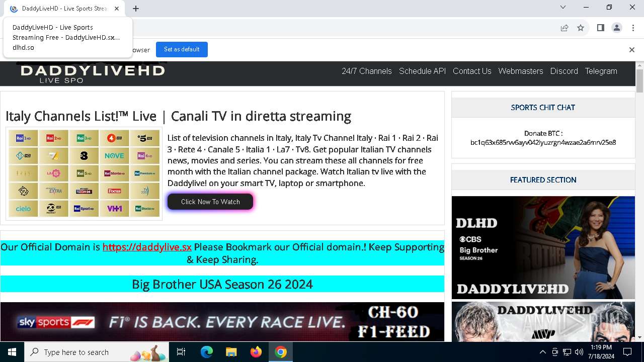Open the volume control in system tray
644x362 pixels.
tap(579, 352)
